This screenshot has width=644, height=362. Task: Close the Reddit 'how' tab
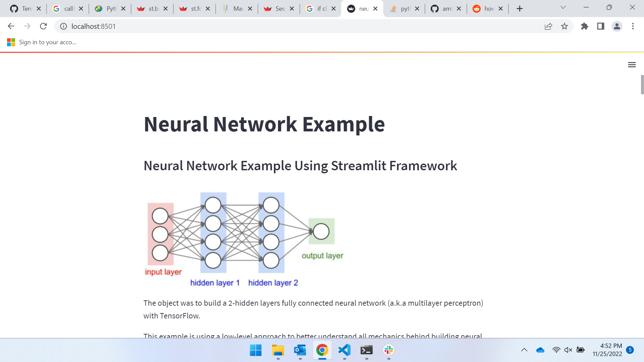(500, 9)
